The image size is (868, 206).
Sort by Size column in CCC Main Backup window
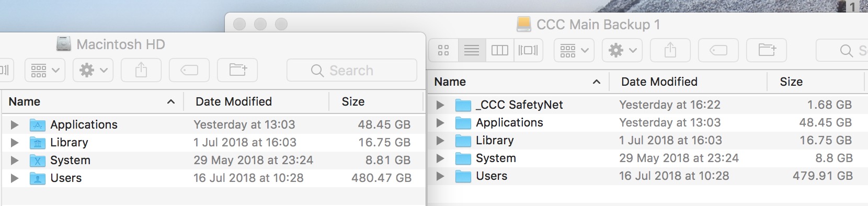[x=816, y=82]
